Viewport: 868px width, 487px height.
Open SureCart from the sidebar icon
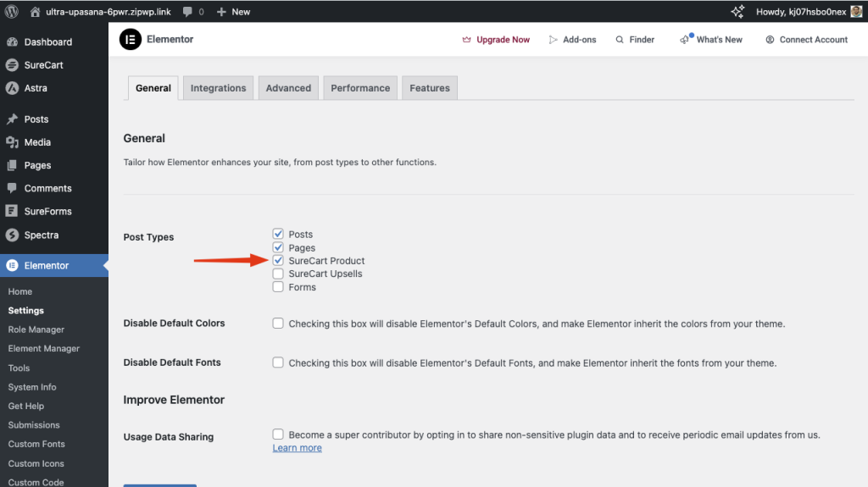[12, 65]
